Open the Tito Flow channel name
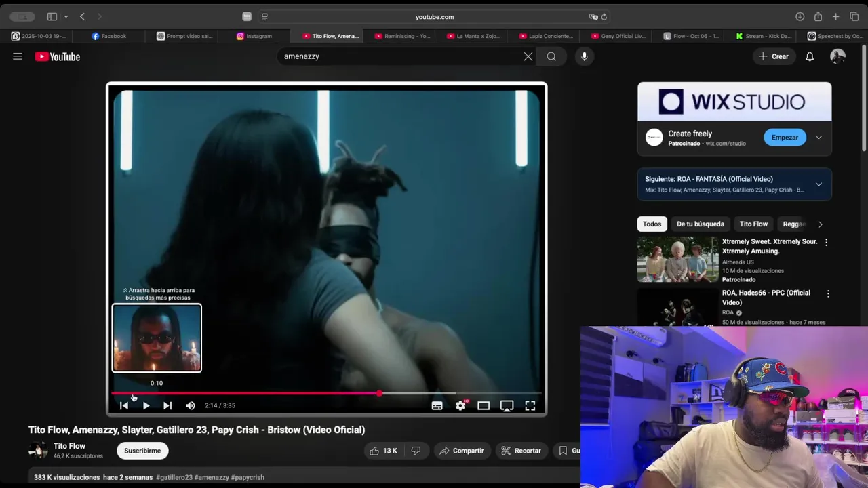 [69, 446]
